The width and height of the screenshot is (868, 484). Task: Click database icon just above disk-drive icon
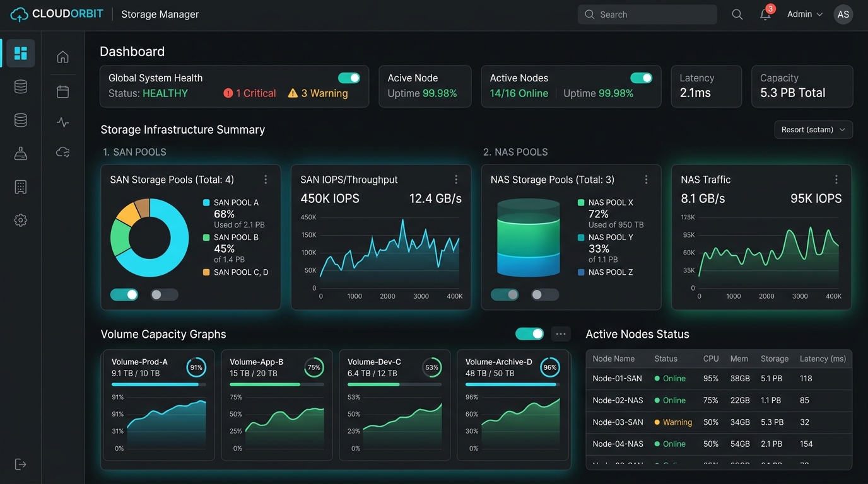(x=21, y=120)
